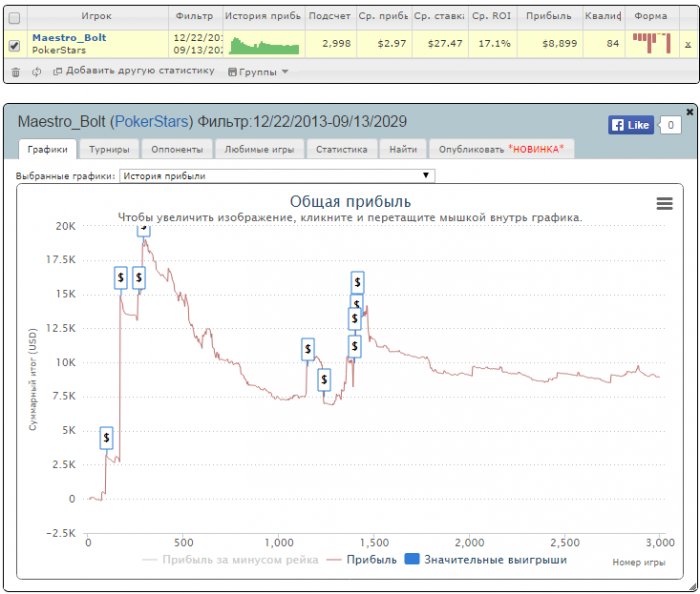700x594 pixels.
Task: Open the Maestro_Bolt player link
Action: coord(69,37)
